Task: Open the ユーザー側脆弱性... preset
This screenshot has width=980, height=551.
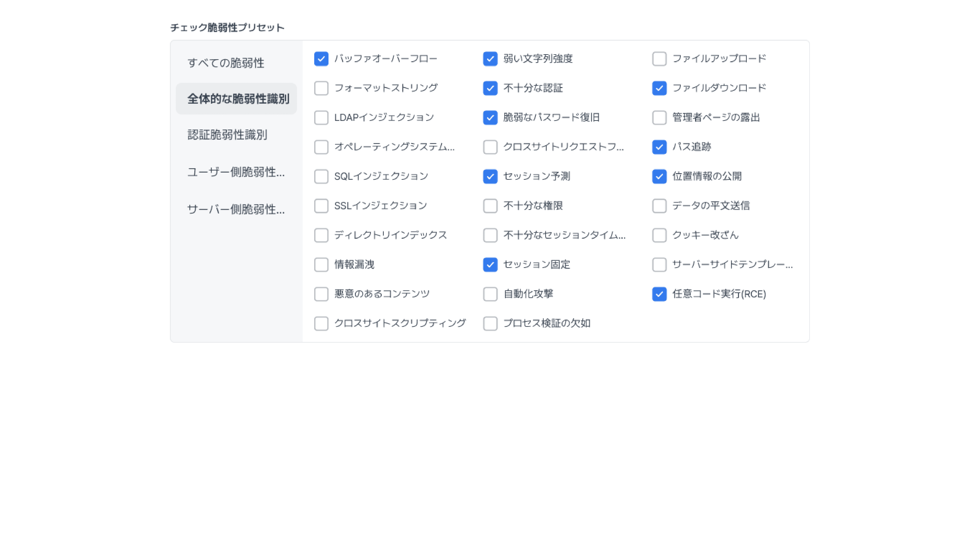Action: pos(236,172)
